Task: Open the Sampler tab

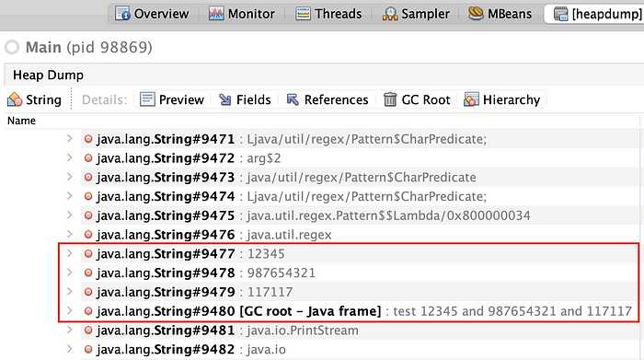Action: coord(416,14)
